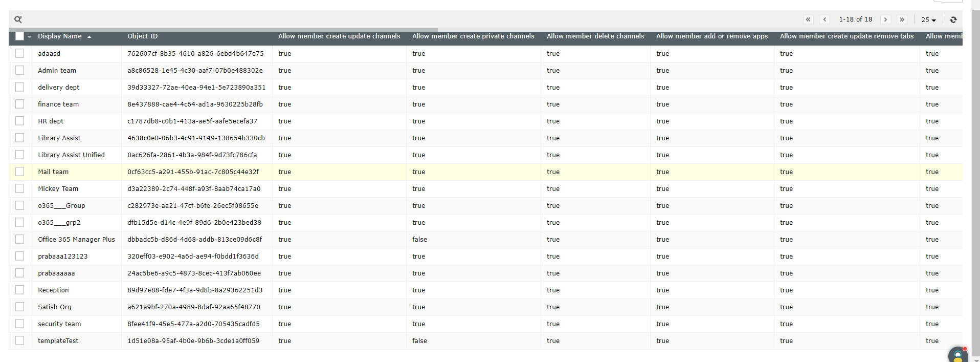Open the table search icon
980x362 pixels.
[x=18, y=19]
